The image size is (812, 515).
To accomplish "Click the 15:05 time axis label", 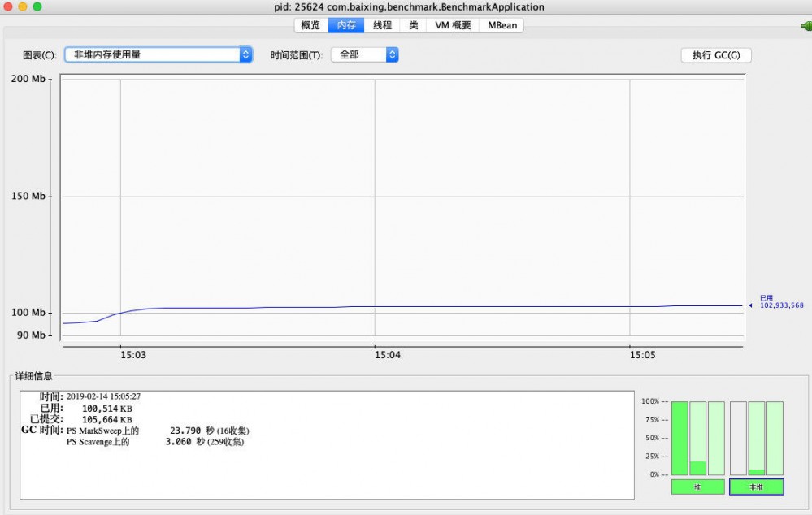I will 642,355.
